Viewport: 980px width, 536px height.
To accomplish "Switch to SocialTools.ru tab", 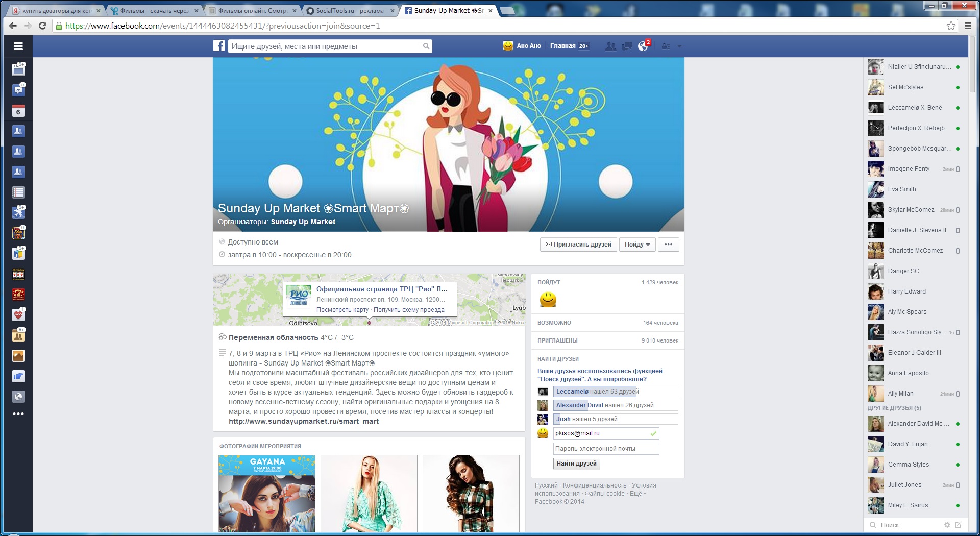I will (x=350, y=11).
